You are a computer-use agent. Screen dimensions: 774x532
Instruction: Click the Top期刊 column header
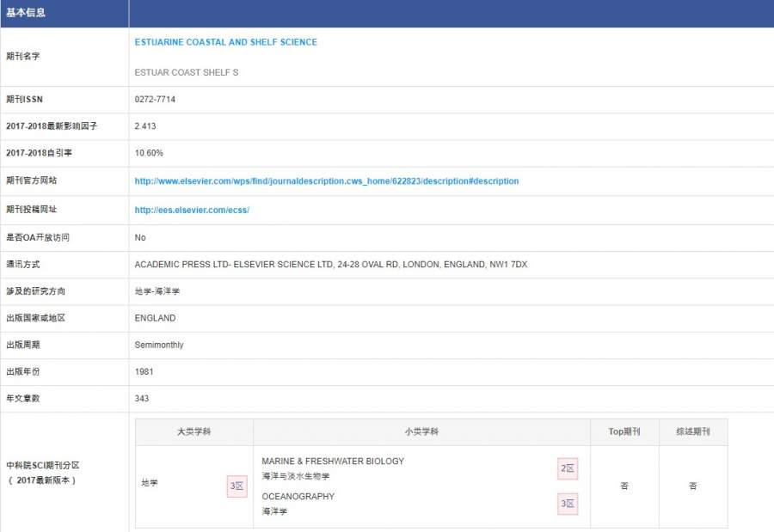[x=623, y=432]
